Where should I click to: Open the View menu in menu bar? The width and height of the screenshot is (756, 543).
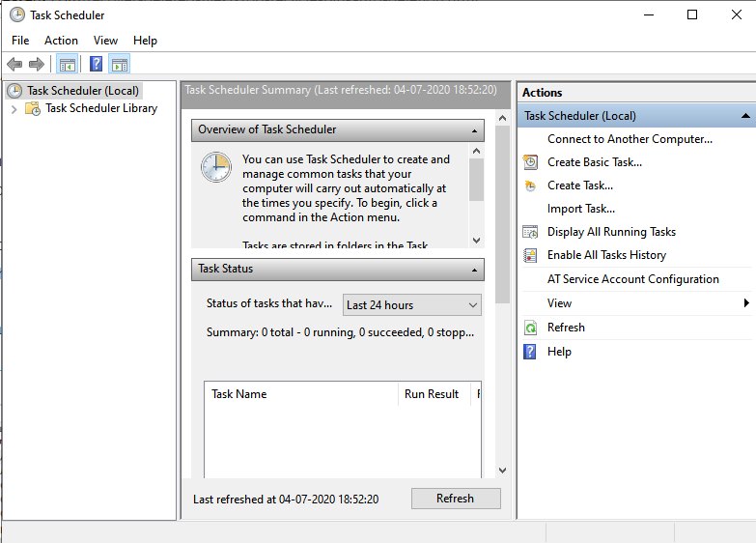tap(105, 41)
